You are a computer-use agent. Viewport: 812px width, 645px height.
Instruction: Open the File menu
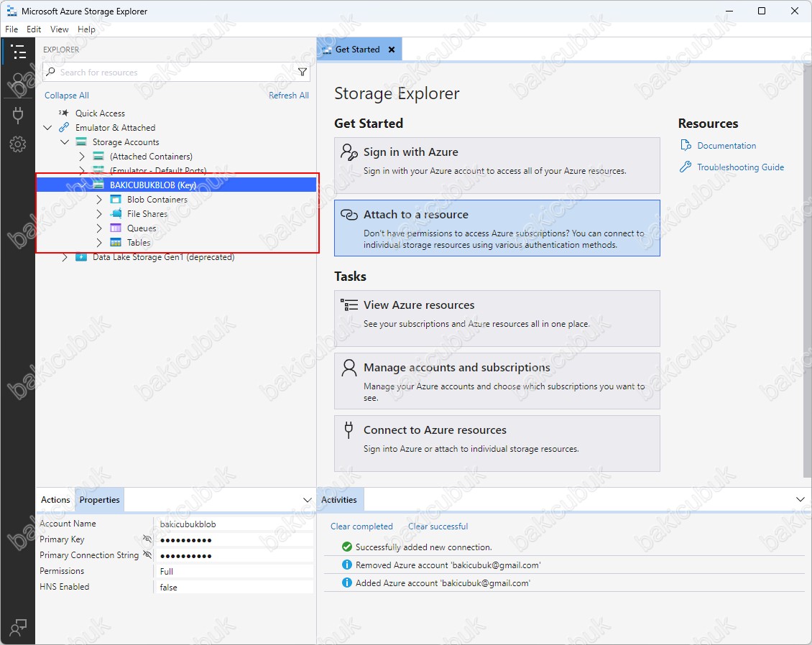(11, 29)
